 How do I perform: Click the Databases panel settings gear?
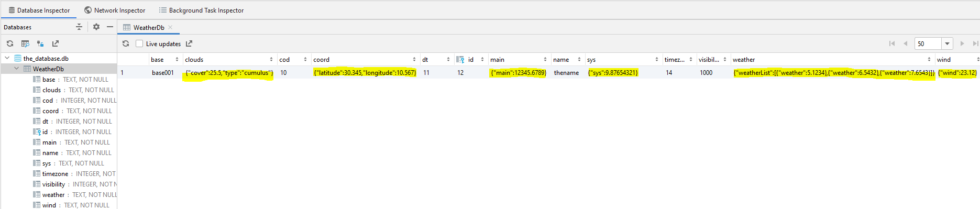point(96,27)
